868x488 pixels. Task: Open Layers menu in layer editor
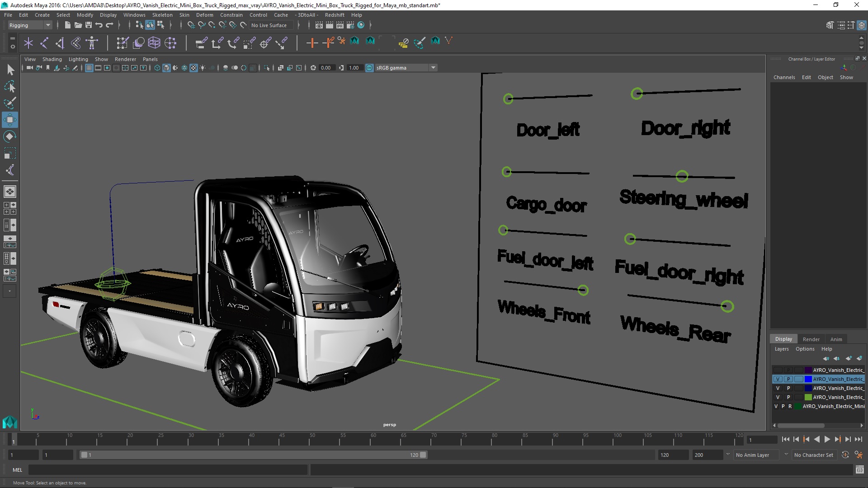pyautogui.click(x=781, y=349)
